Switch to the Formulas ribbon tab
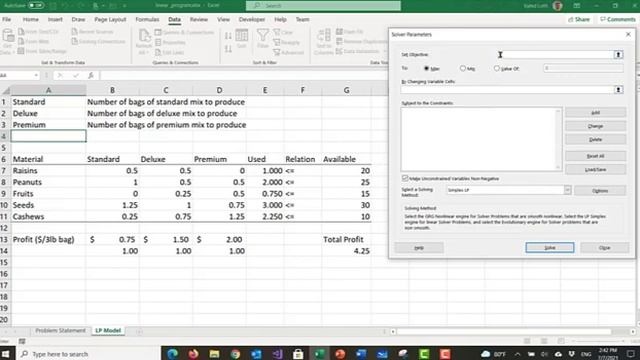 coord(147,19)
